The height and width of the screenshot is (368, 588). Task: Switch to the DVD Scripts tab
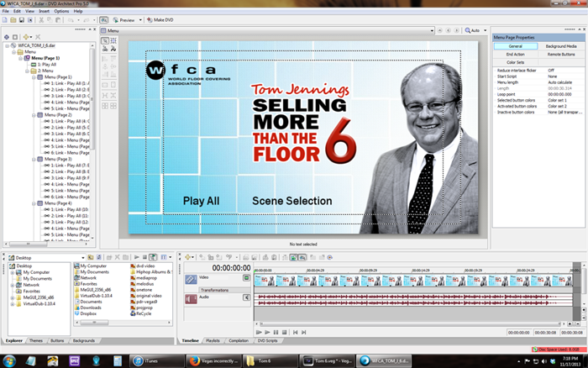point(267,340)
